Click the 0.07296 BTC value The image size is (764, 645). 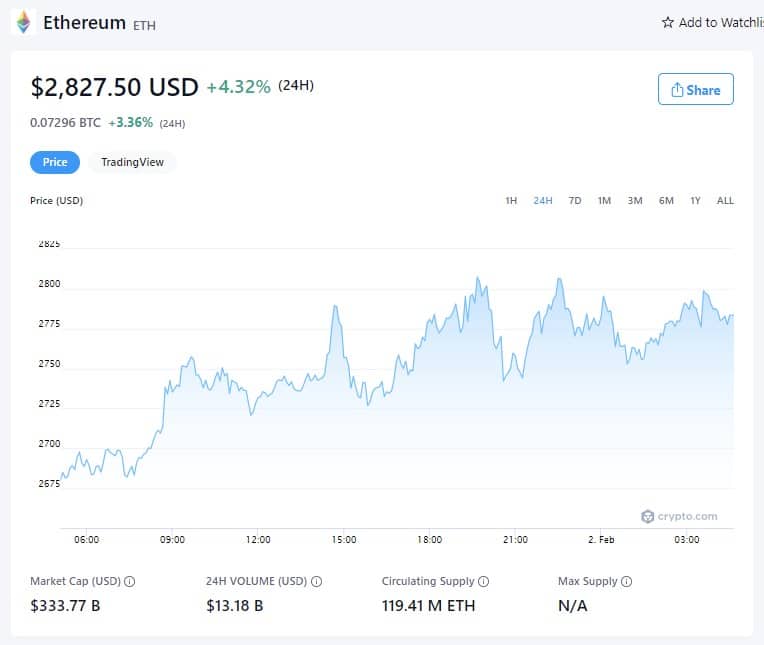(65, 123)
